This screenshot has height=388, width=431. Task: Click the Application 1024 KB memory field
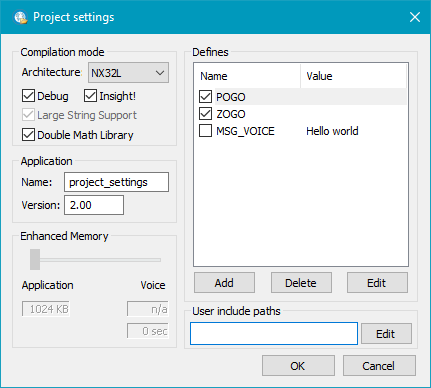tap(46, 309)
